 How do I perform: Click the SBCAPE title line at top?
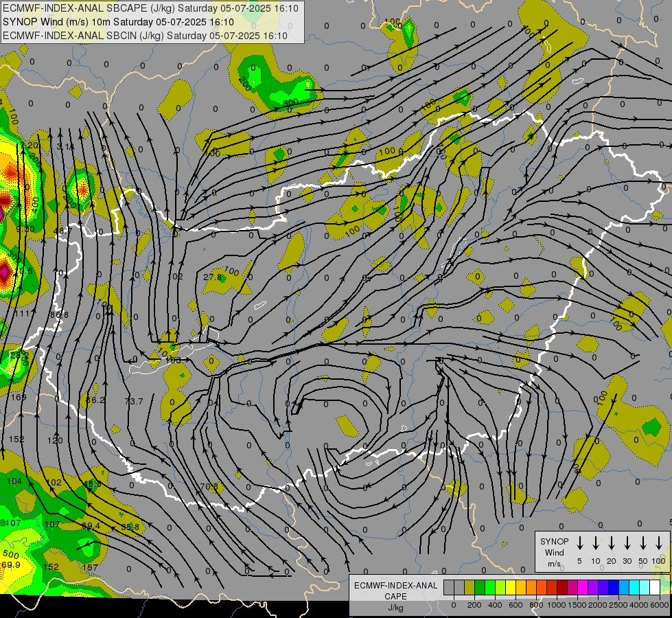click(x=150, y=8)
